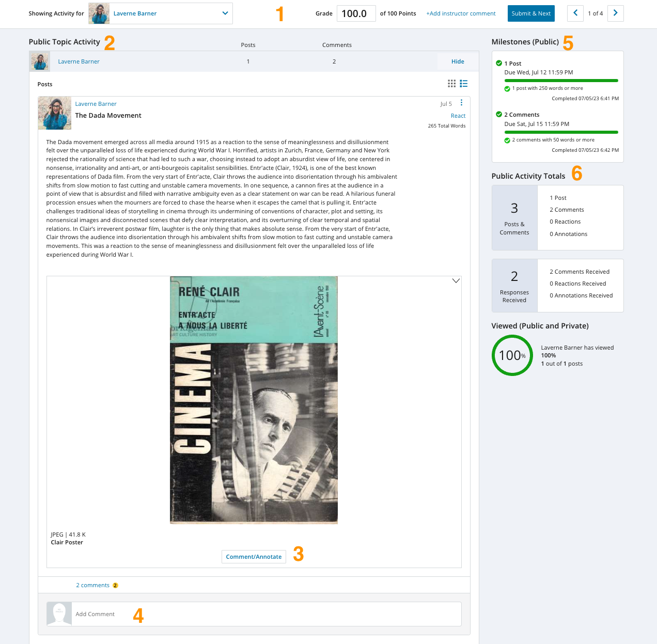Viewport: 657px width, 644px height.
Task: Click Laverne Barner's avatar on the post
Action: 55,113
